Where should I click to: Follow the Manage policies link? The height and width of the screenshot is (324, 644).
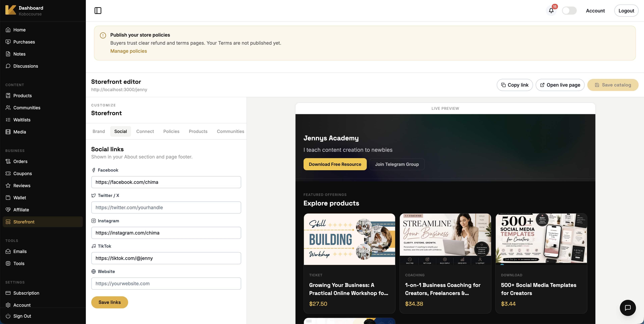[x=128, y=51]
